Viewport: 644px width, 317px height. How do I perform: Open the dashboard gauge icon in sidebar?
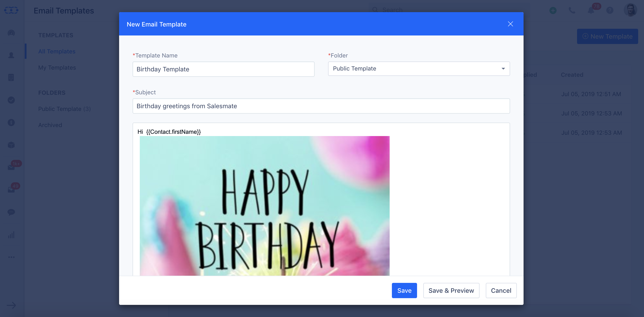pyautogui.click(x=11, y=33)
